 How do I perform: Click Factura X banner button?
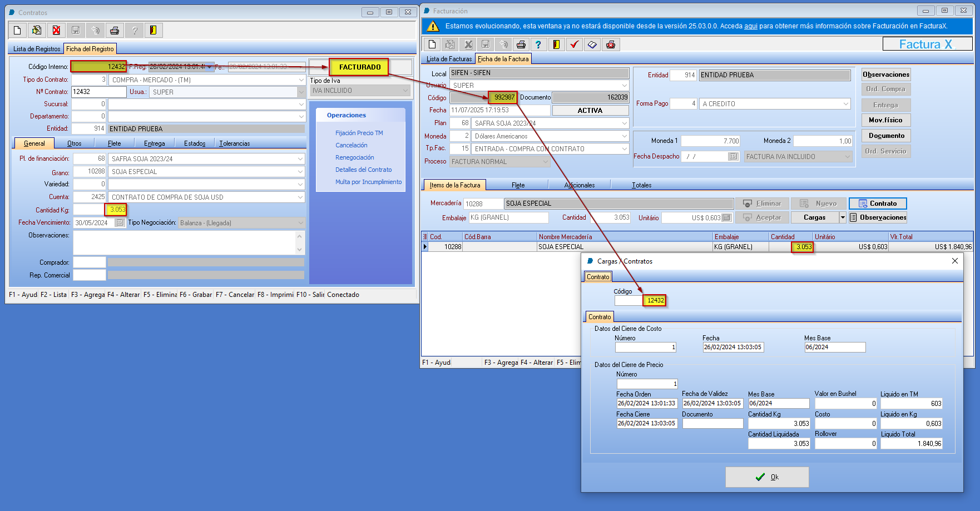click(927, 44)
